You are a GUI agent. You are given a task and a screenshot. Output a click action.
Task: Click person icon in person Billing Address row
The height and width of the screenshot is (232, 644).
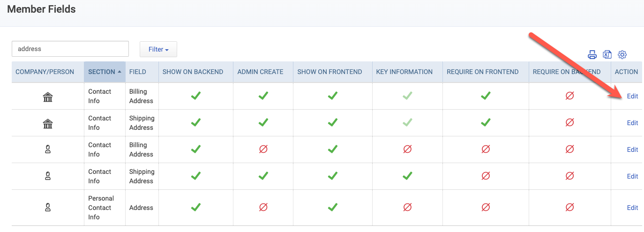[x=48, y=150]
